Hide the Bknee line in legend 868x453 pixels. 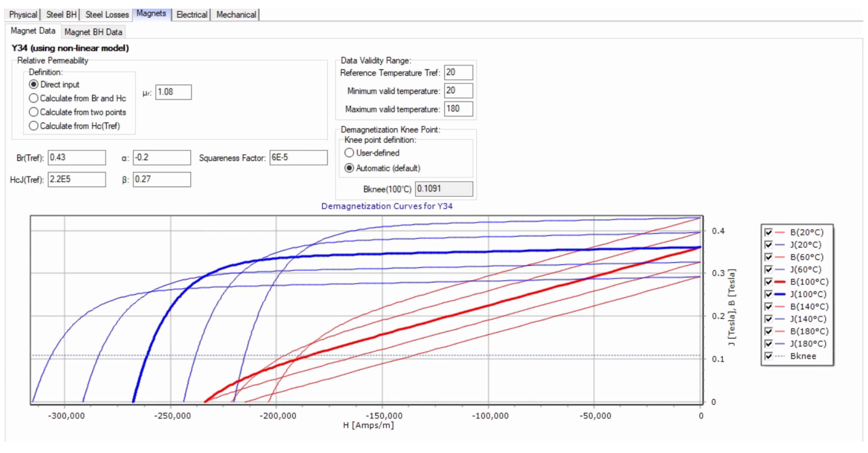(x=769, y=356)
